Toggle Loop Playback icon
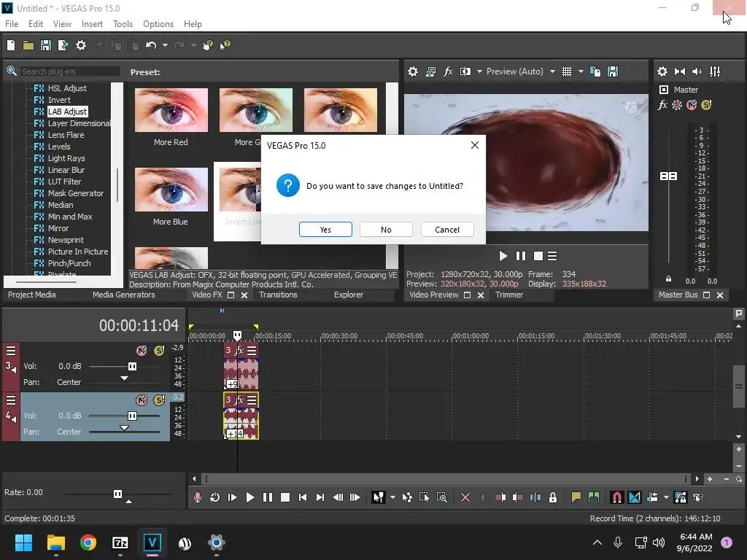This screenshot has height=560, width=747. pyautogui.click(x=215, y=497)
